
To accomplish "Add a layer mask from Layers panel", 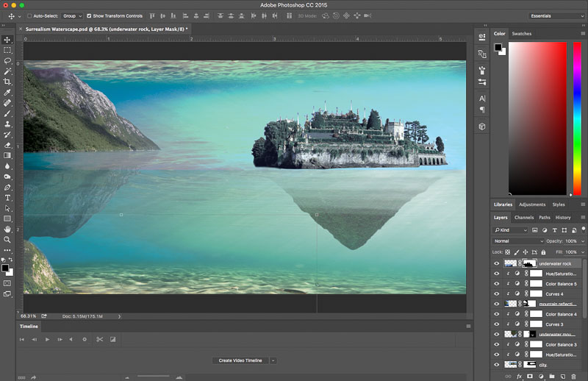I will tap(529, 376).
